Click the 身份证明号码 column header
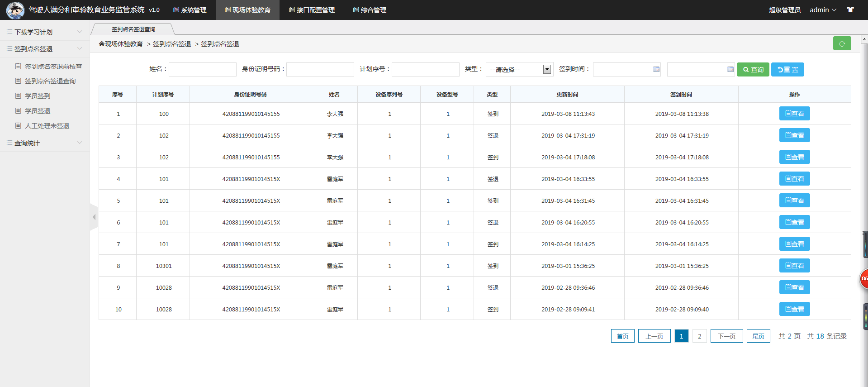The height and width of the screenshot is (387, 868). 250,94
